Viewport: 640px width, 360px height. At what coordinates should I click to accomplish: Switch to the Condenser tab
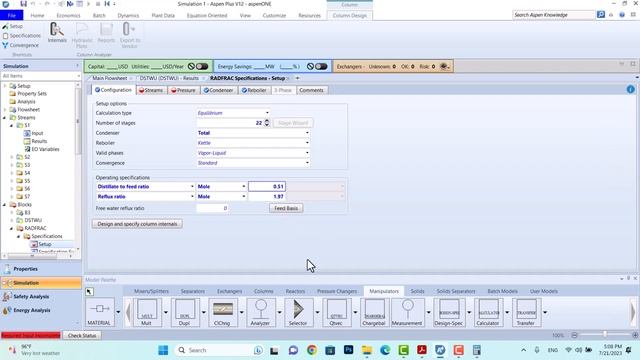[218, 90]
